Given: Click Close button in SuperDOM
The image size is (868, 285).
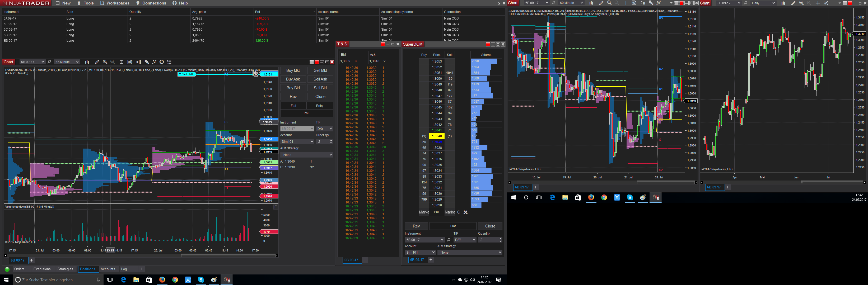Looking at the screenshot, I should click(490, 226).
